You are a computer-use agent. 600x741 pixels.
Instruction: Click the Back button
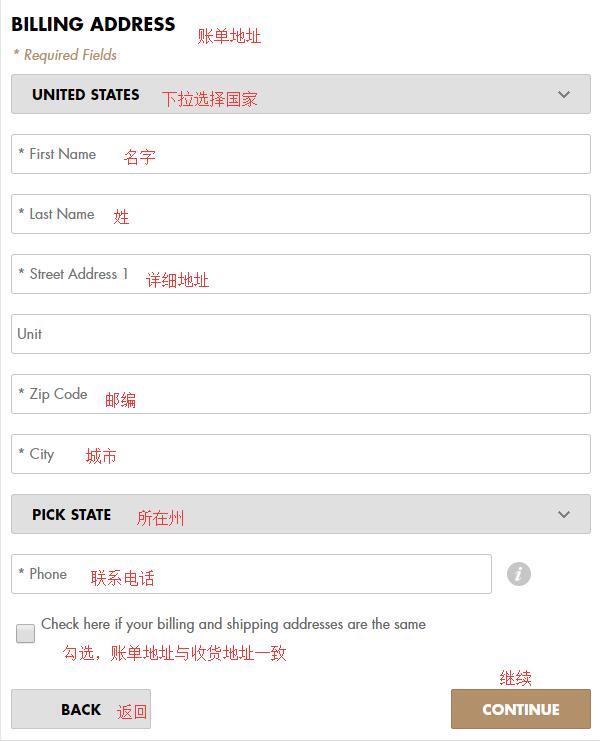81,709
